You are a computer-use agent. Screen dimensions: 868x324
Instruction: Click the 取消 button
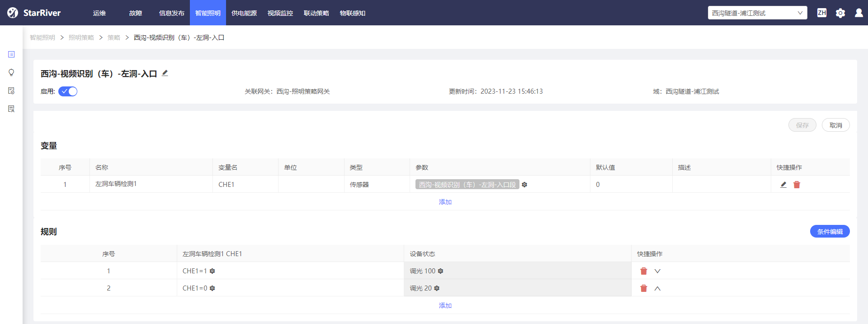point(836,125)
